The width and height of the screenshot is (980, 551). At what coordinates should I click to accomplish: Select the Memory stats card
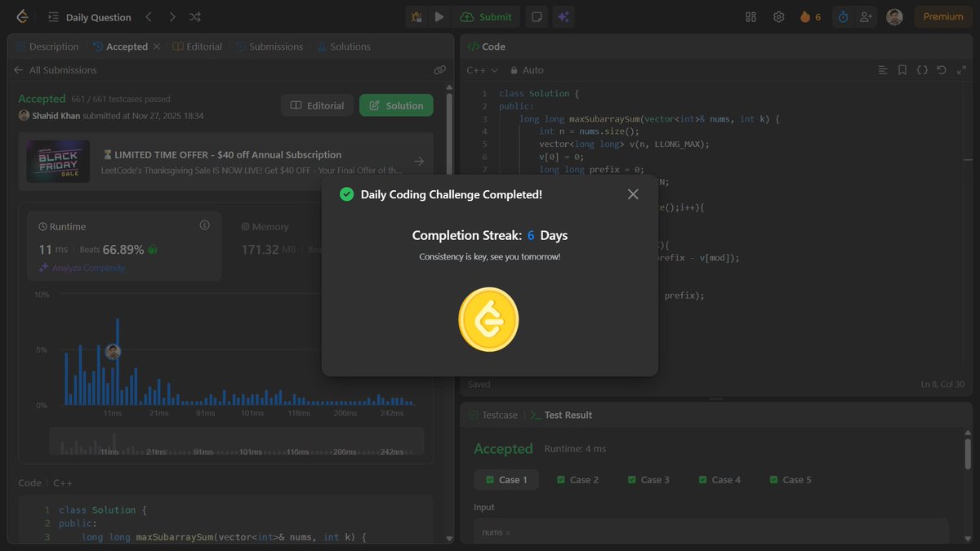point(278,247)
